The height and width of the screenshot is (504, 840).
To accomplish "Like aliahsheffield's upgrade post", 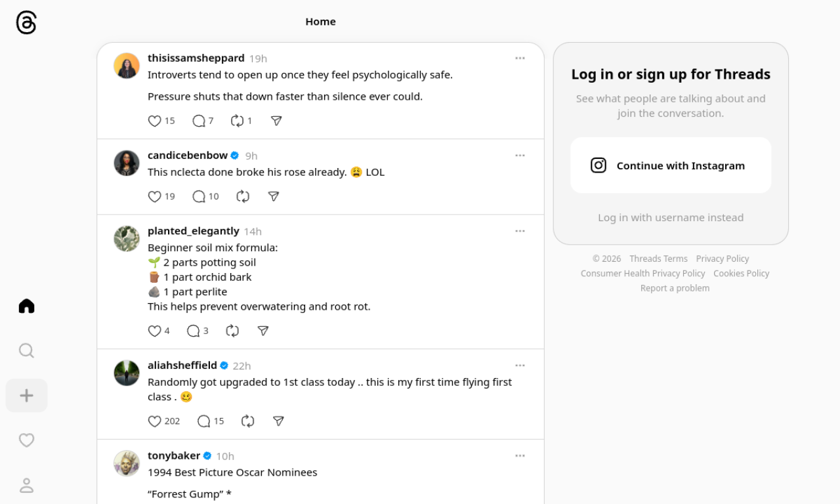I will pyautogui.click(x=154, y=421).
